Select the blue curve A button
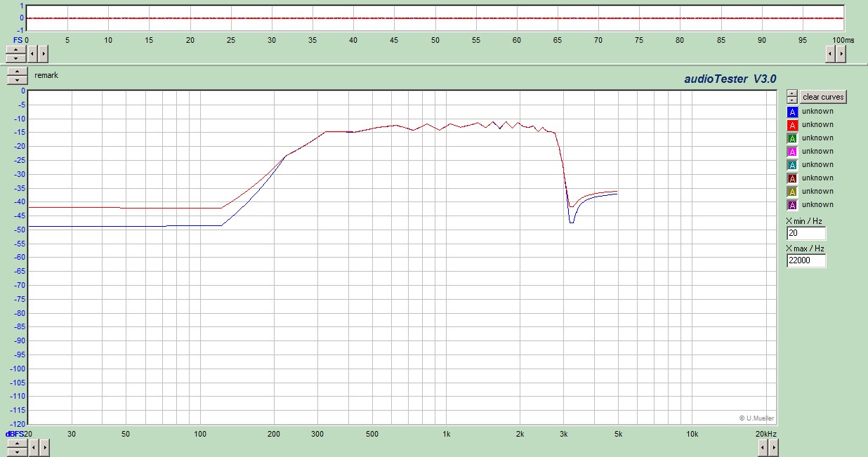The image size is (868, 457). click(x=792, y=112)
